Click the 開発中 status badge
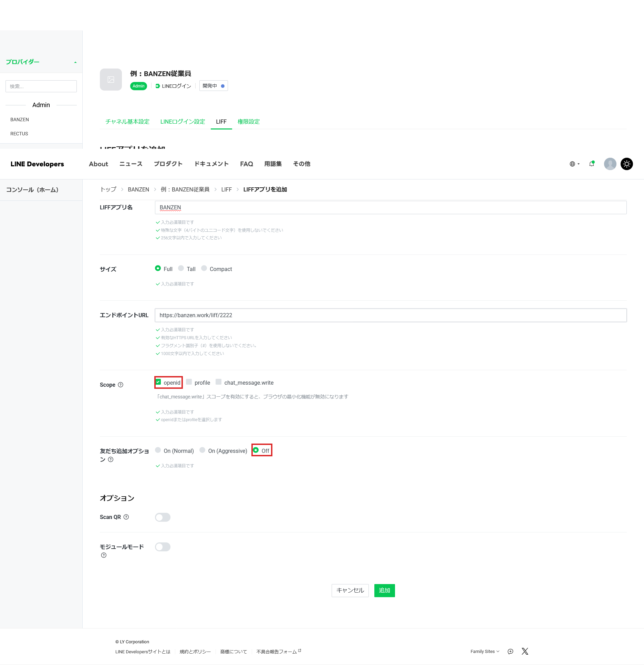 pyautogui.click(x=214, y=86)
